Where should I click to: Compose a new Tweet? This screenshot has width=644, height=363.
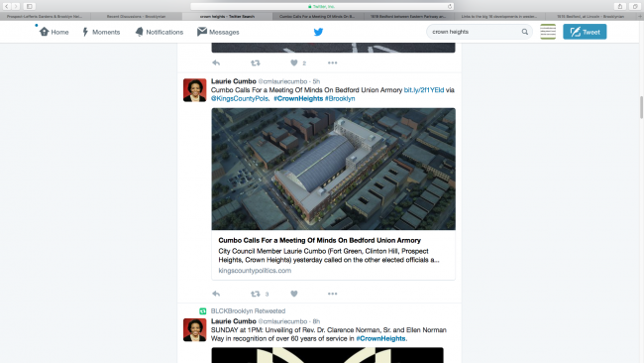pyautogui.click(x=585, y=32)
